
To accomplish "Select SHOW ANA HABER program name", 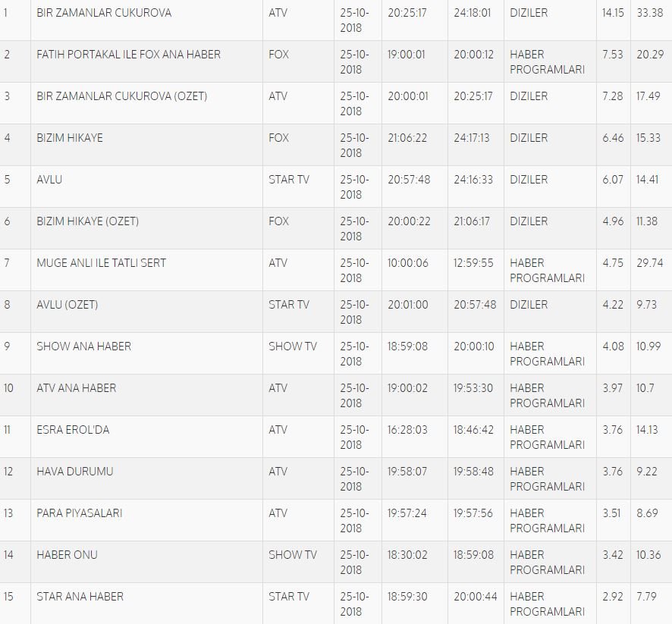I will (83, 346).
